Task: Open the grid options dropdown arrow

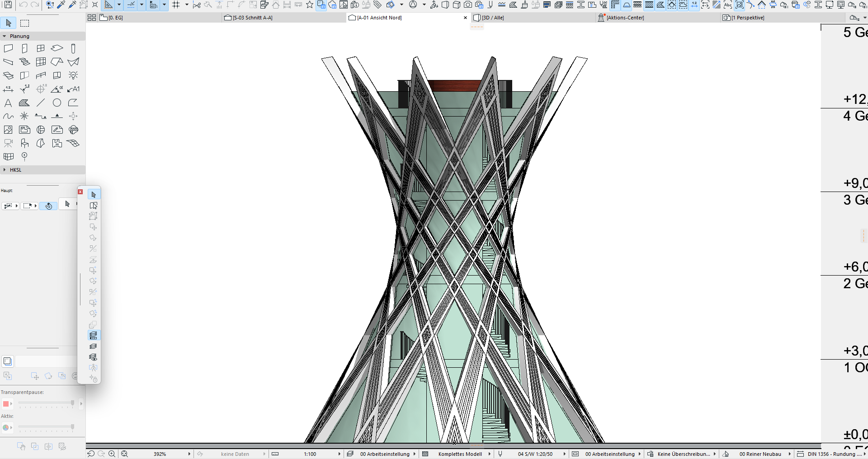Action: coord(187,5)
